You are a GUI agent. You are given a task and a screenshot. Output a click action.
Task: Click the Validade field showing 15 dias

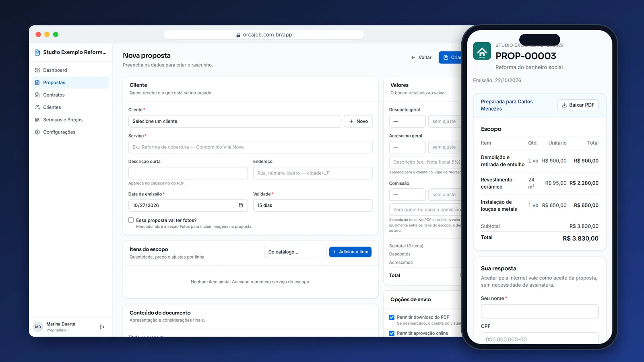(313, 206)
